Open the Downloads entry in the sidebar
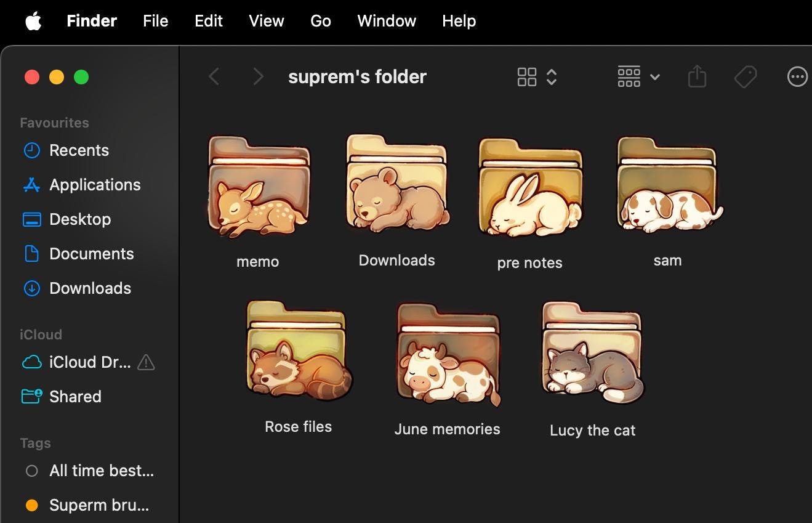 [x=90, y=288]
